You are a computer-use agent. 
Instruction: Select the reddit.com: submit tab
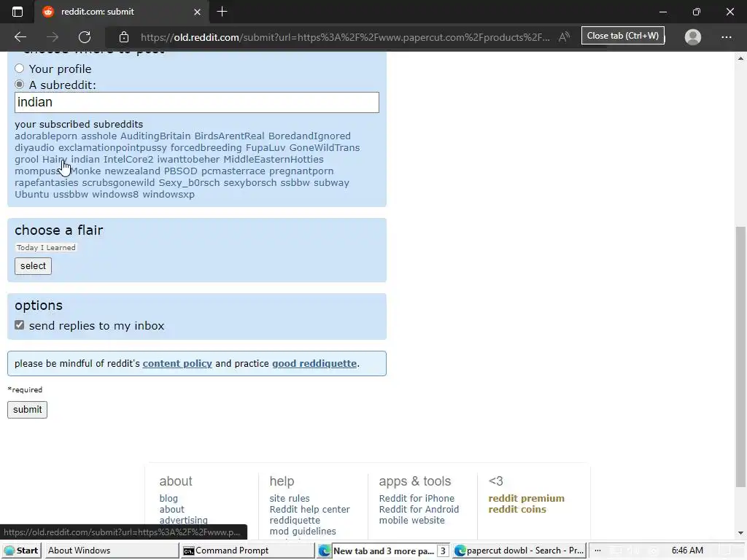pyautogui.click(x=122, y=12)
